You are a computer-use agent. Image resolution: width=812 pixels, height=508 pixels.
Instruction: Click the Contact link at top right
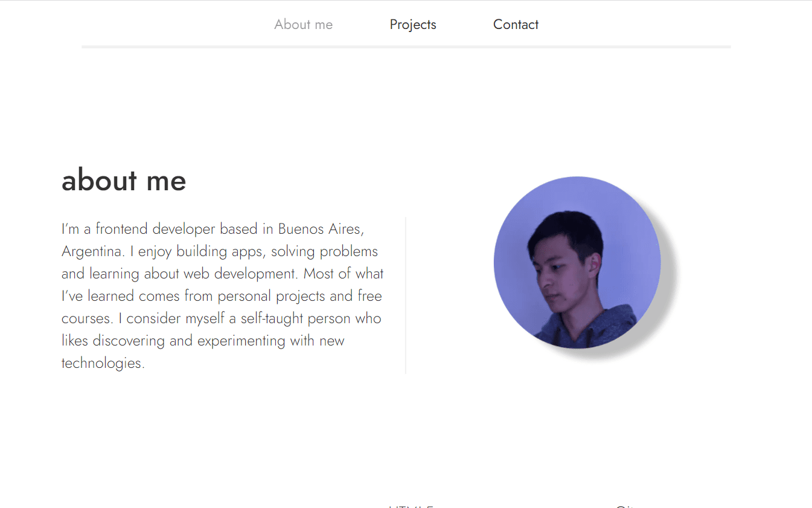tap(516, 24)
